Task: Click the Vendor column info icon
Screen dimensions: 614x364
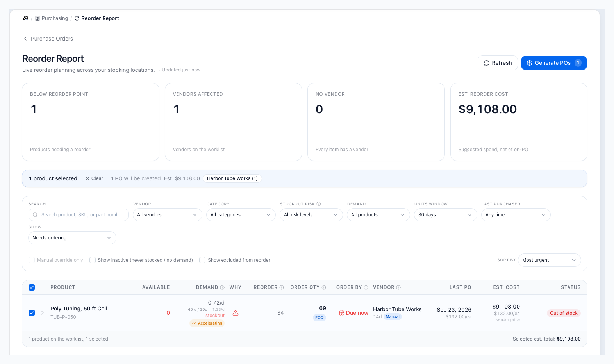Action: pyautogui.click(x=398, y=287)
